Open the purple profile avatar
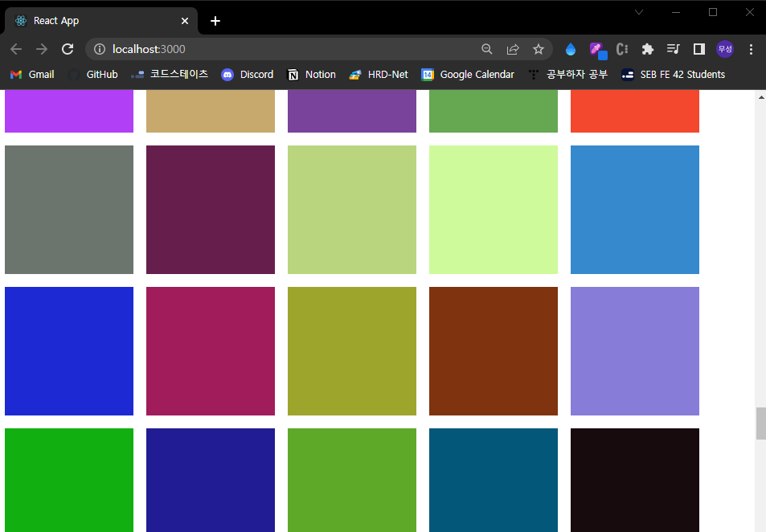Screen dimensions: 766x532 tap(725, 49)
